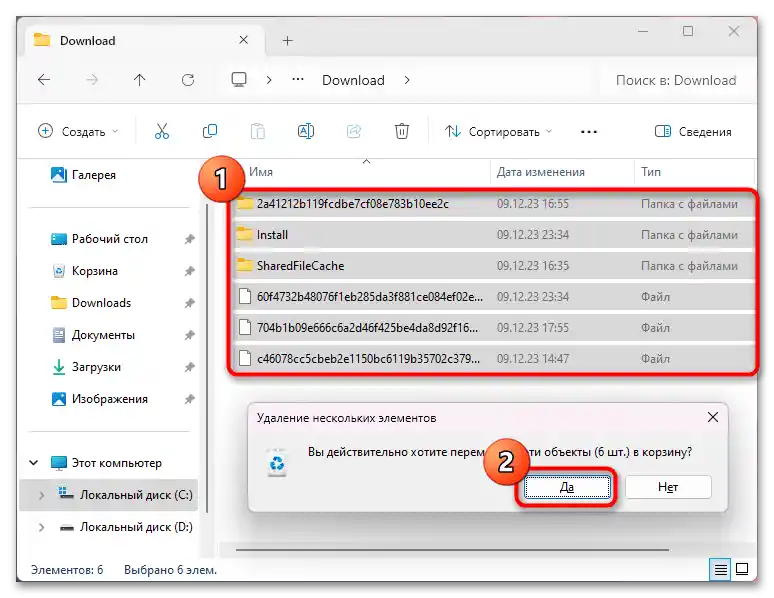
Task: Select the SharedFileCache folder row
Action: coord(494,266)
